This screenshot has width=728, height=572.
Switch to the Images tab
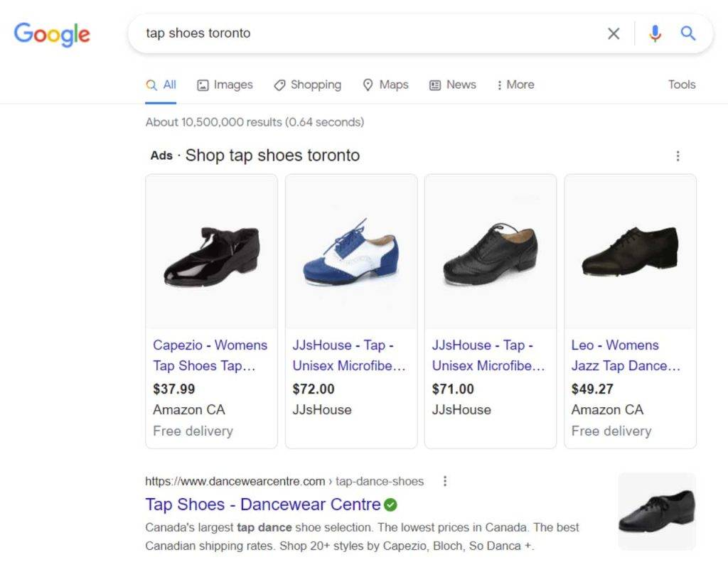pyautogui.click(x=225, y=85)
